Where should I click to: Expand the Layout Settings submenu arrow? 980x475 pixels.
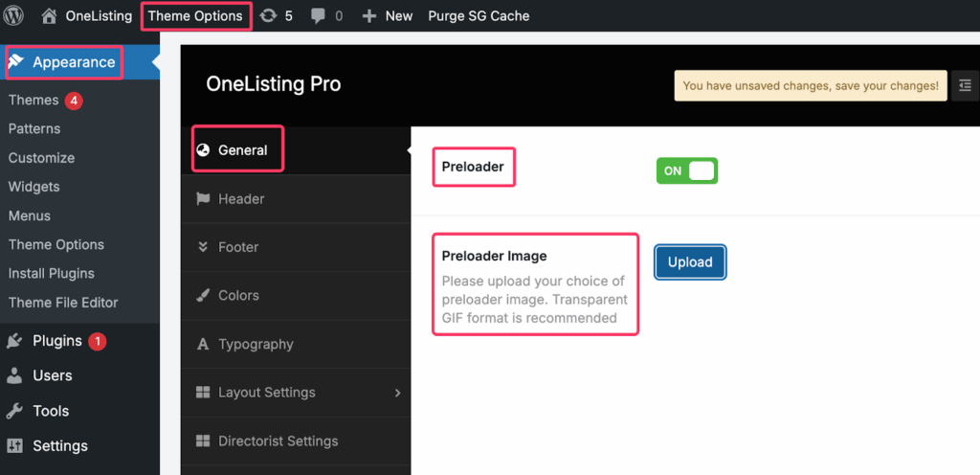[397, 393]
